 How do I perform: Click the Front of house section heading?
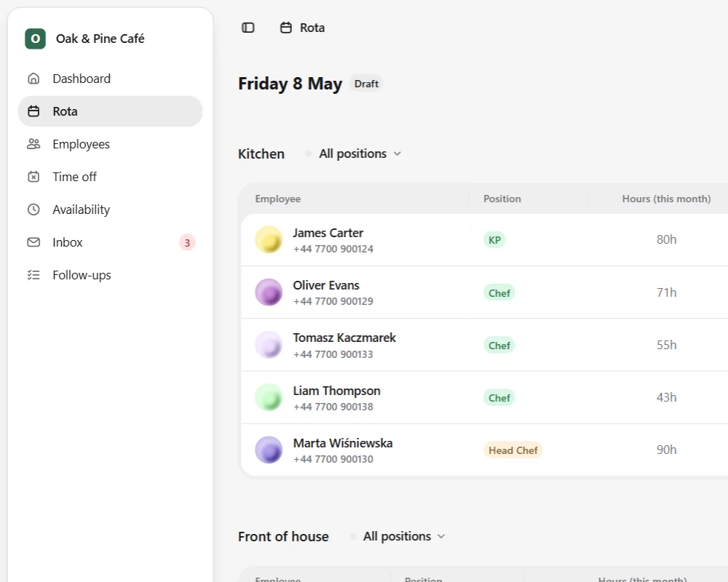point(283,536)
